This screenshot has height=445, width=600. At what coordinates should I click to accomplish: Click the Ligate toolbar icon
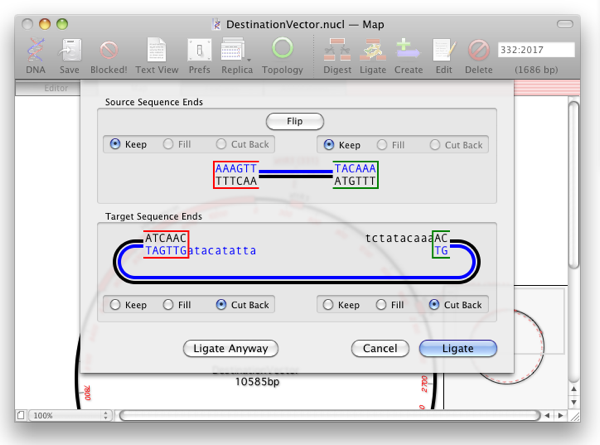(373, 55)
